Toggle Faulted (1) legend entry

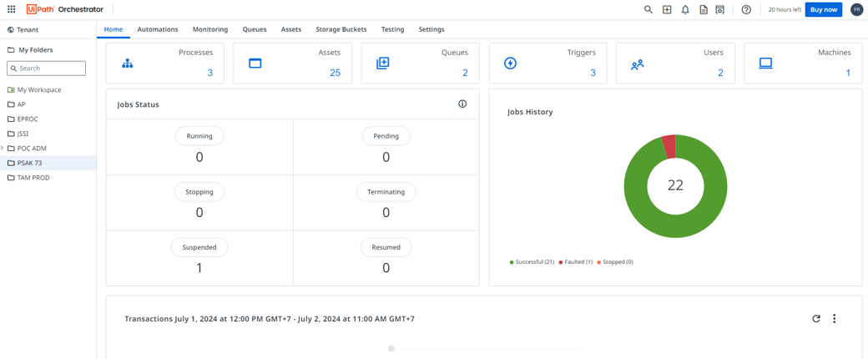click(x=576, y=261)
